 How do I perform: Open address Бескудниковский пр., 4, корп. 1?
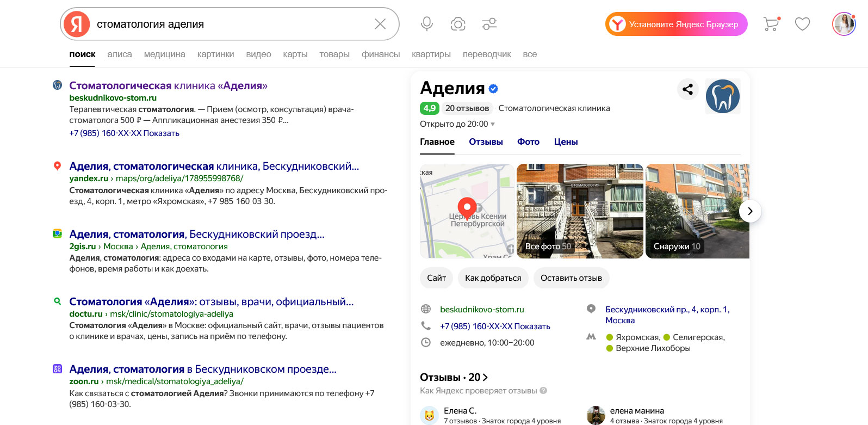point(667,315)
